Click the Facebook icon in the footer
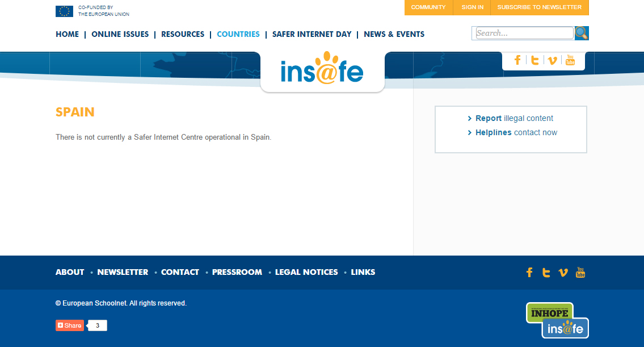Image resolution: width=644 pixels, height=347 pixels. pyautogui.click(x=529, y=273)
